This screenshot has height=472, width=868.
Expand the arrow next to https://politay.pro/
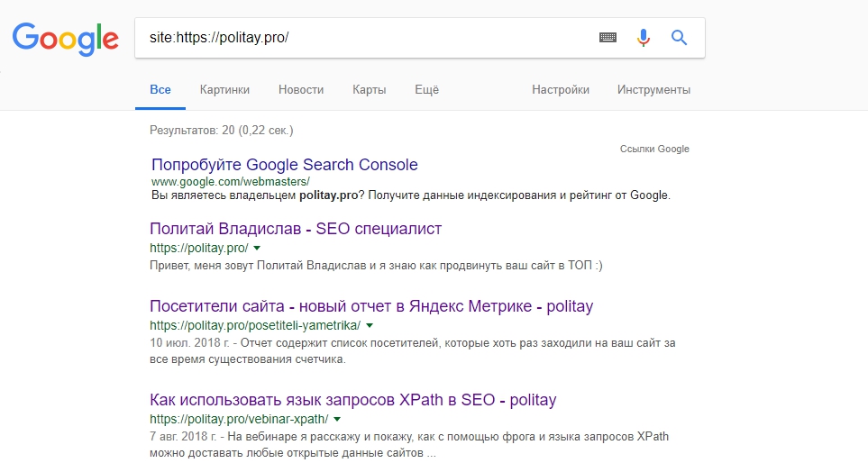point(257,249)
